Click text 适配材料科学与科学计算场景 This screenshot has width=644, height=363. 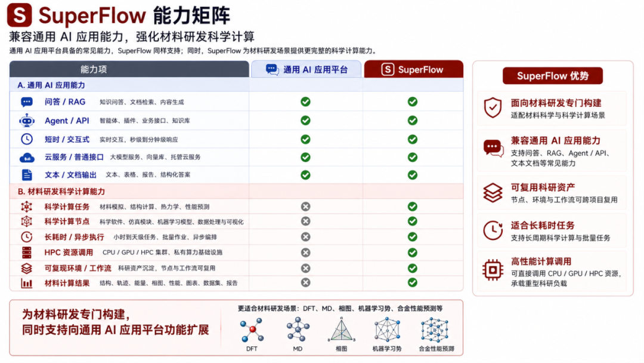(x=558, y=115)
